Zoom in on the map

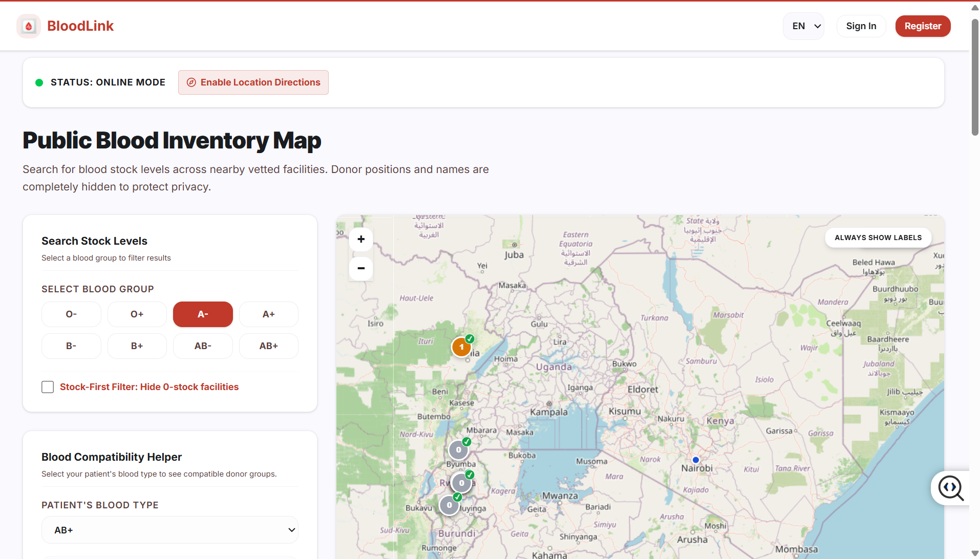point(361,239)
